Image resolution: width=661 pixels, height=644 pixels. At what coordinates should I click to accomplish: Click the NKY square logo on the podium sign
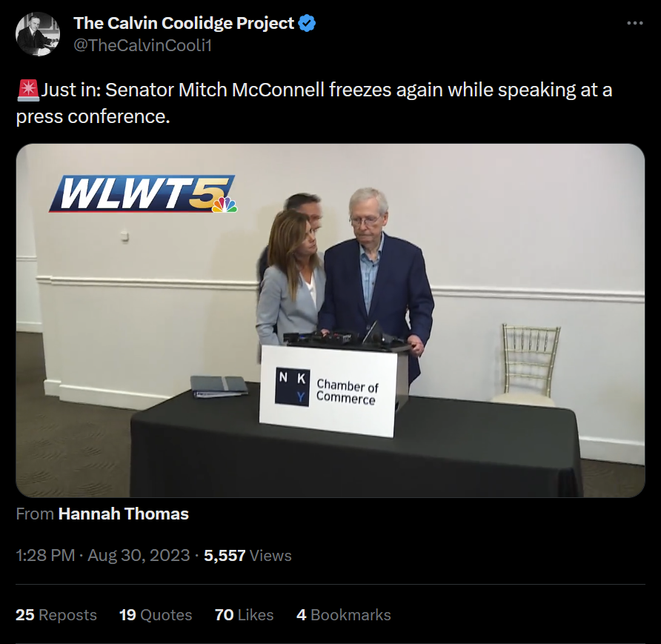[292, 387]
